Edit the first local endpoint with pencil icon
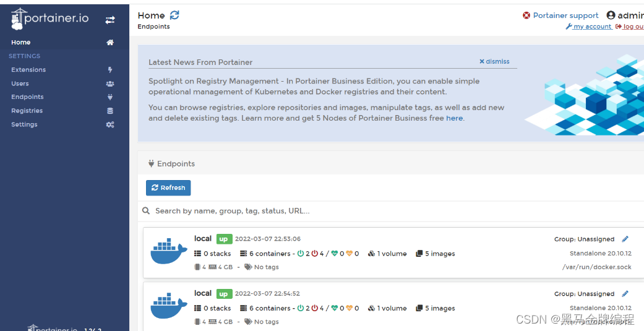This screenshot has height=331, width=644. [625, 239]
